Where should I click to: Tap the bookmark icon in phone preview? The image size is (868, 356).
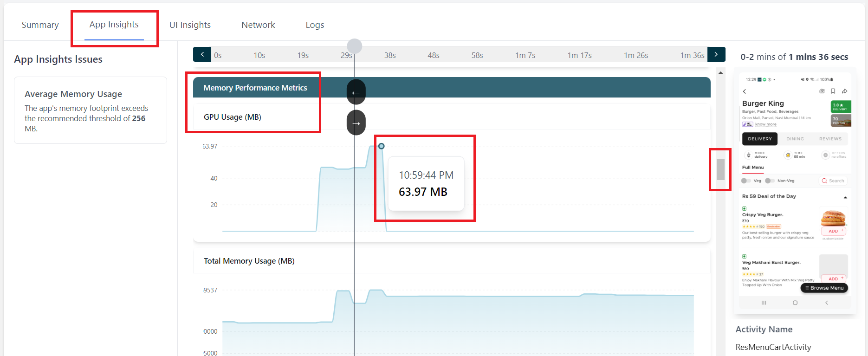click(833, 91)
